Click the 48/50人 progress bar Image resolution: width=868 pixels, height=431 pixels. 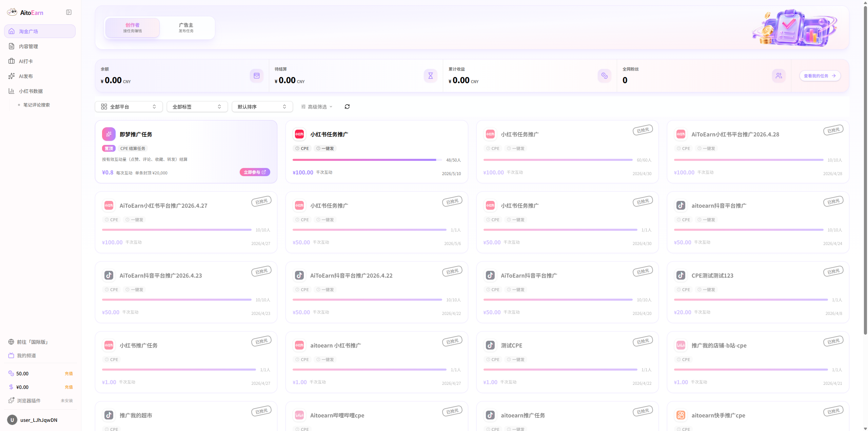pyautogui.click(x=367, y=160)
